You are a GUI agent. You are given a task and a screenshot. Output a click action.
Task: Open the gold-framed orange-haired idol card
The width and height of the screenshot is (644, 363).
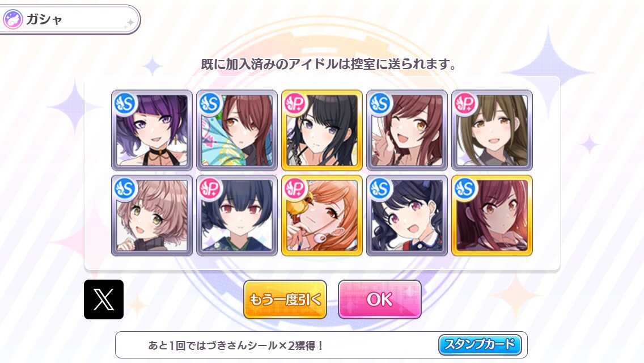coord(322,216)
